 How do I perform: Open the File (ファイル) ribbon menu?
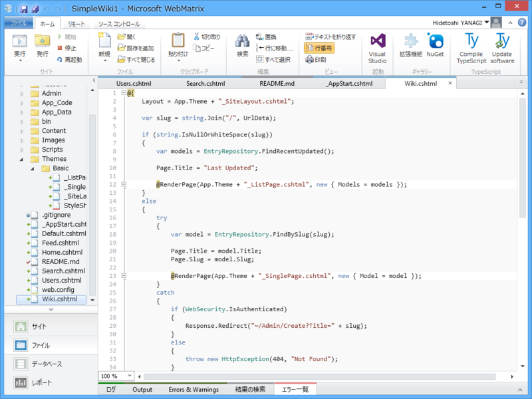[19, 23]
